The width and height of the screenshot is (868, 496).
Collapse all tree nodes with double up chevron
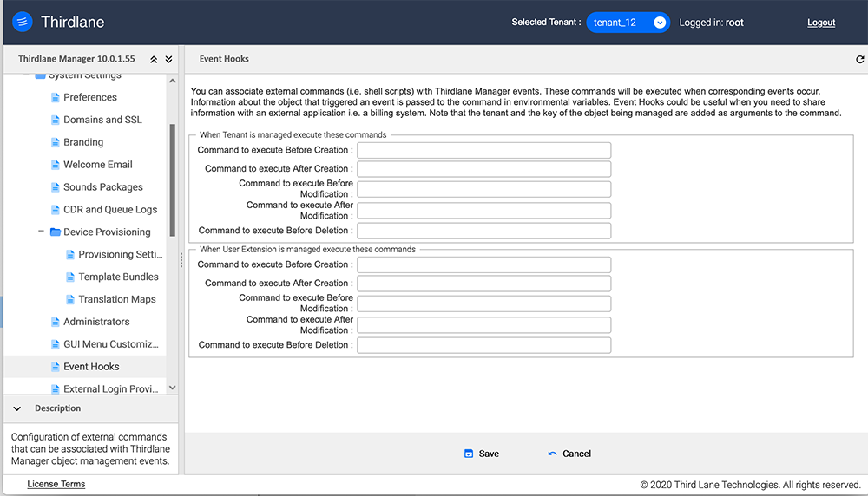[154, 59]
